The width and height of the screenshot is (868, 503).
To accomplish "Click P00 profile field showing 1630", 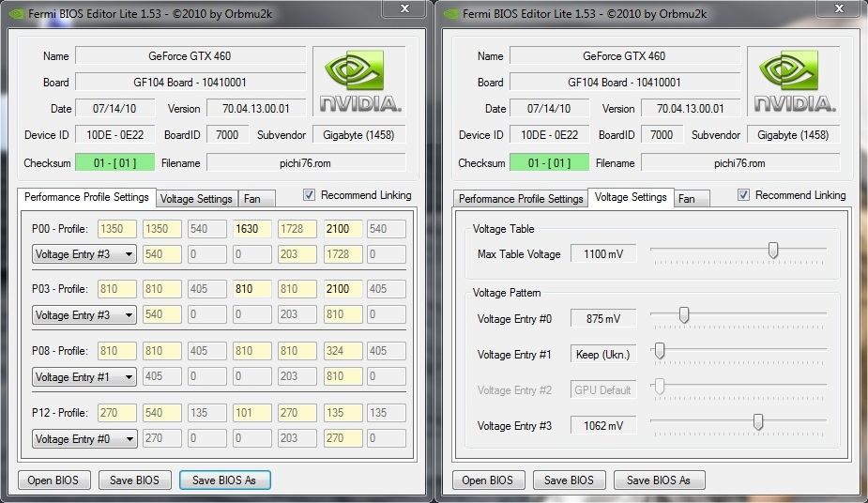I will pos(251,229).
